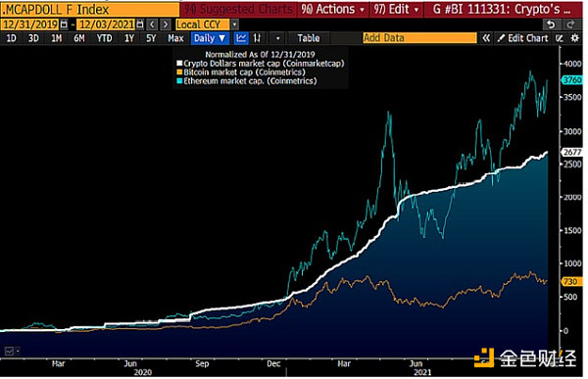The image size is (588, 379).
Task: Expand dropdown beside bottom-left chart icon
Action: point(18,351)
